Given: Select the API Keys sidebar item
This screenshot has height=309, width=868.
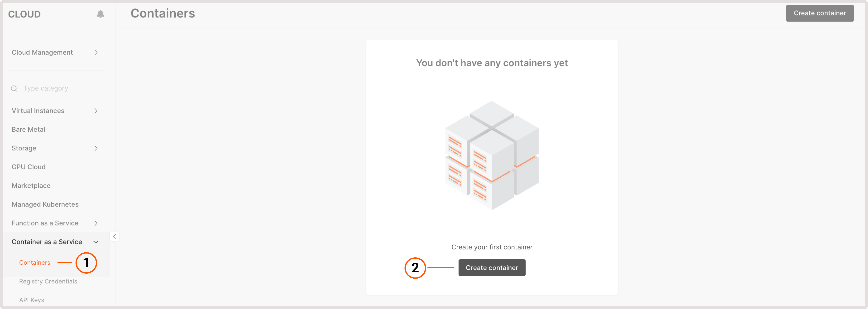Looking at the screenshot, I should tap(31, 300).
